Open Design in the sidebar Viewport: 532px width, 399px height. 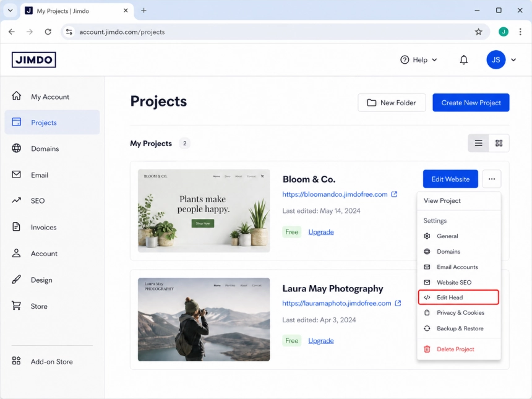click(x=52, y=280)
